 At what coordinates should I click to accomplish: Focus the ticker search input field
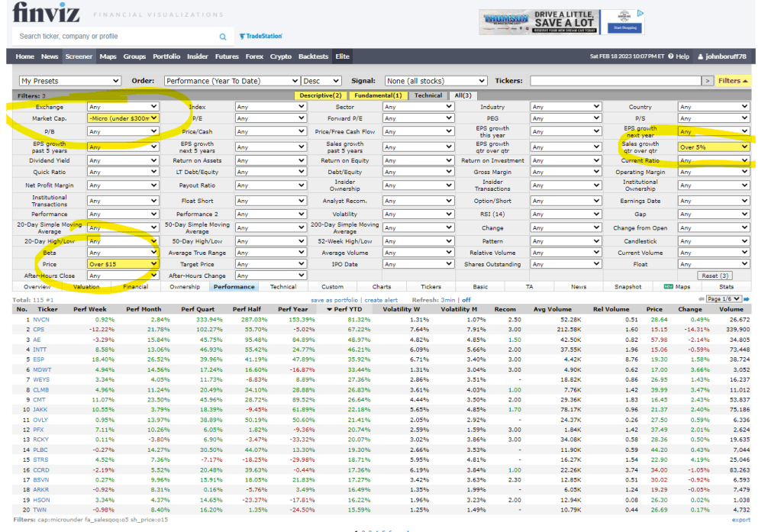[115, 37]
